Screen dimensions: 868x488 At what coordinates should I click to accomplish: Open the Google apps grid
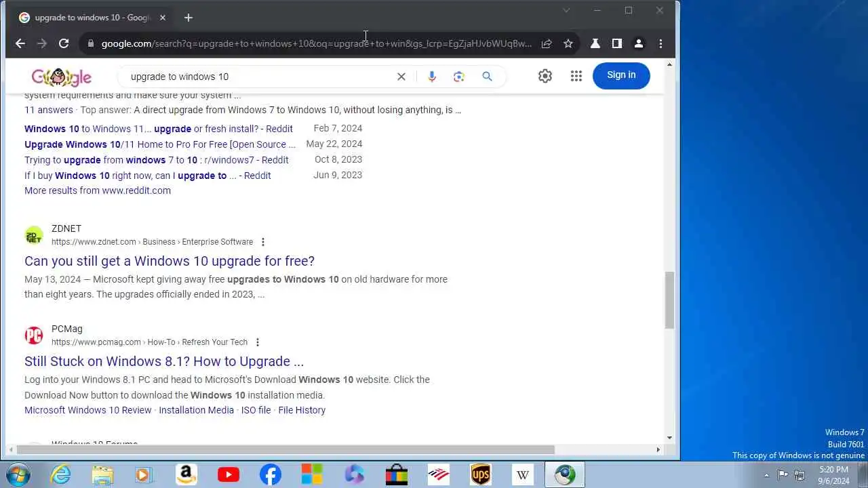point(576,76)
